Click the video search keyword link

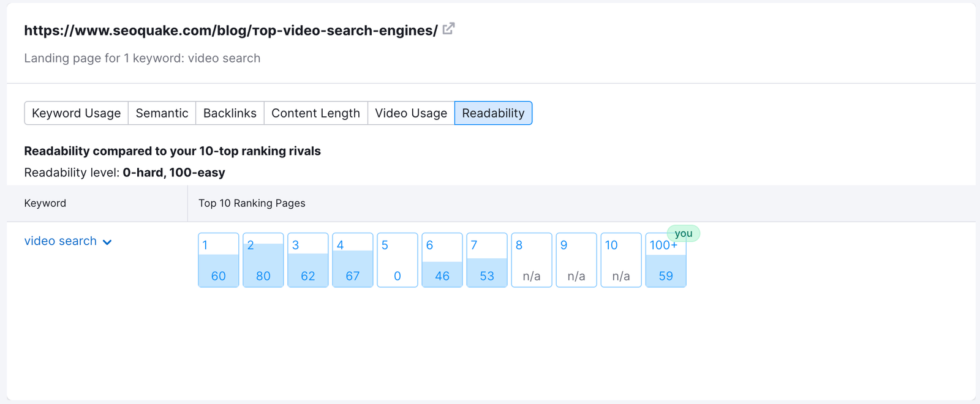pos(60,241)
